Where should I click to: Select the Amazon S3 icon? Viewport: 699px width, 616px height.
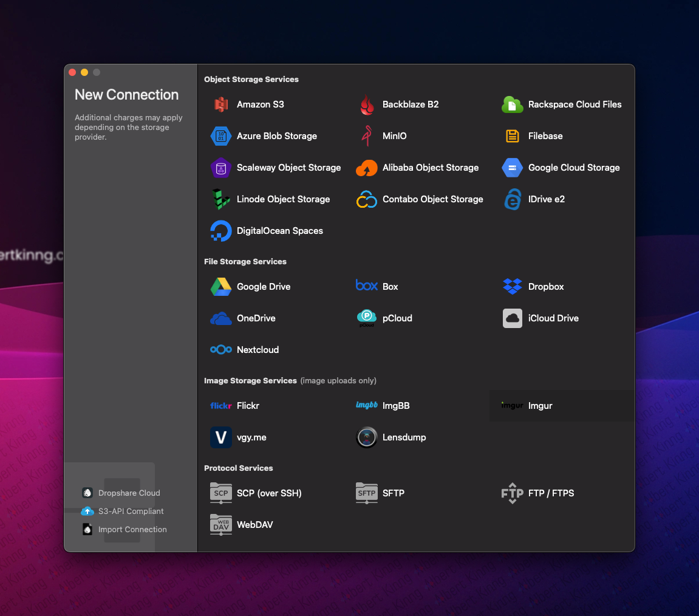220,104
